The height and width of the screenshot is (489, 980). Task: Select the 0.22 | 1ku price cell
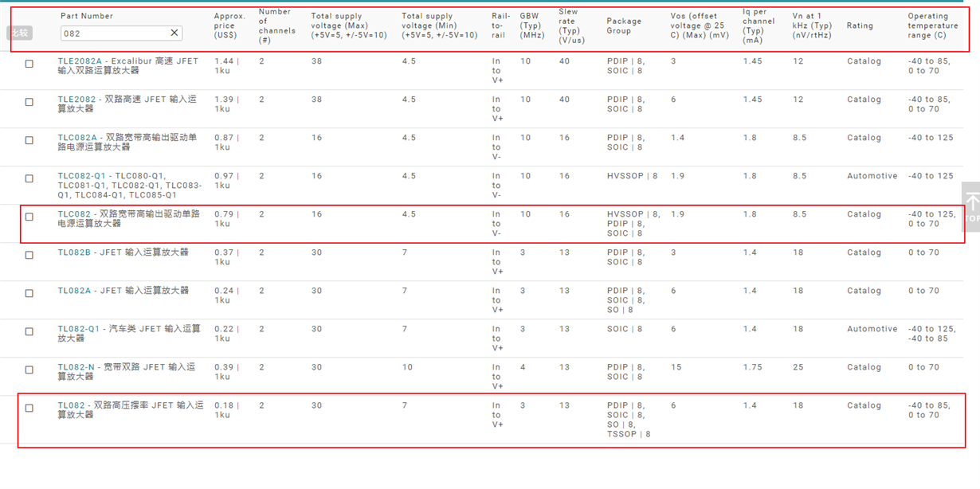pyautogui.click(x=226, y=334)
